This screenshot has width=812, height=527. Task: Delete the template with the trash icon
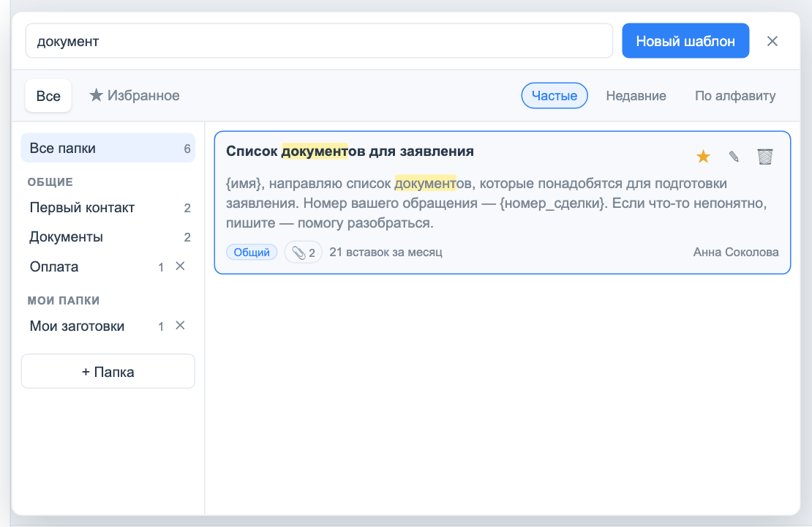tap(765, 156)
